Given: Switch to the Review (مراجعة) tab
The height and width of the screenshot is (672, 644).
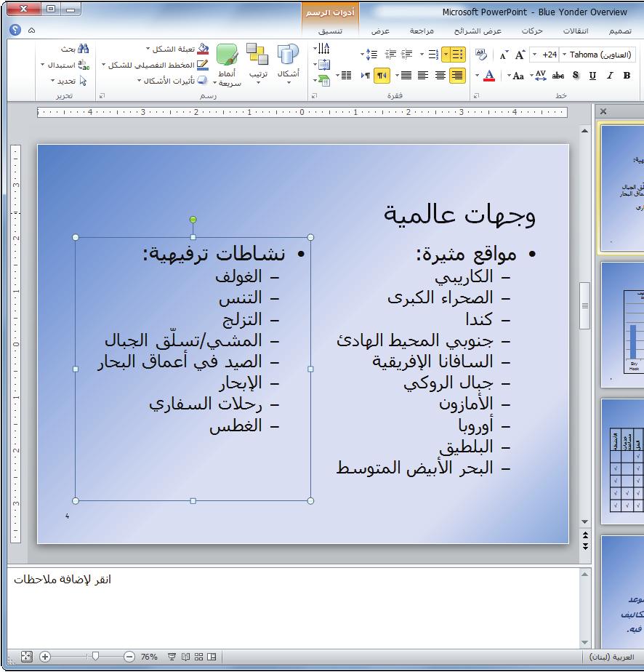Looking at the screenshot, I should coord(422,31).
